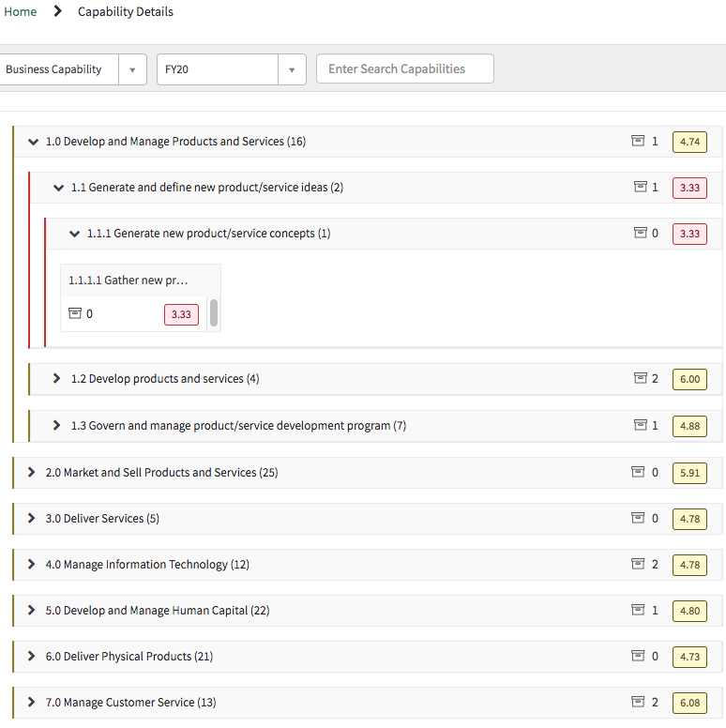
Task: Click archive icon in 1.1.1.1 Gather card
Action: (75, 313)
